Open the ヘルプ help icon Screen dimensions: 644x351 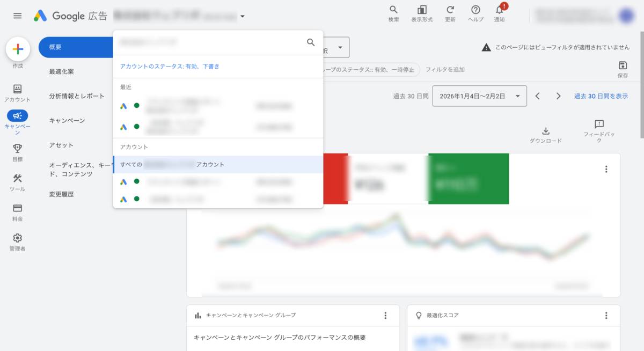pyautogui.click(x=475, y=10)
